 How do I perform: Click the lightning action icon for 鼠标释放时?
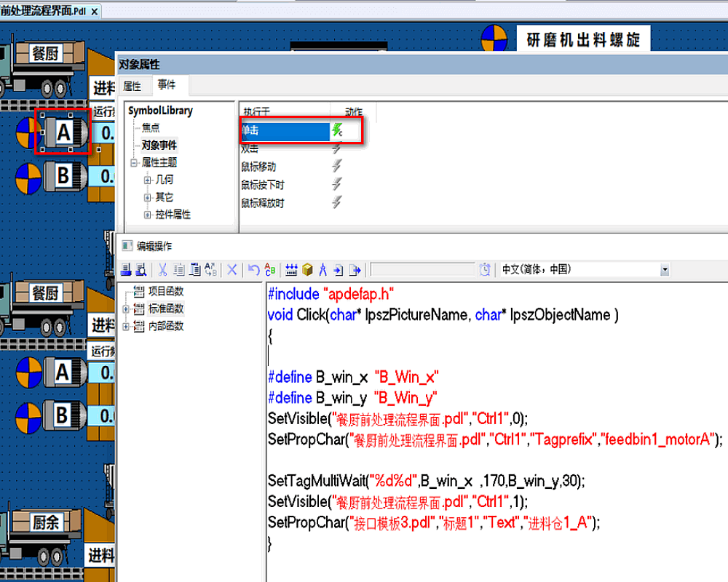[336, 203]
